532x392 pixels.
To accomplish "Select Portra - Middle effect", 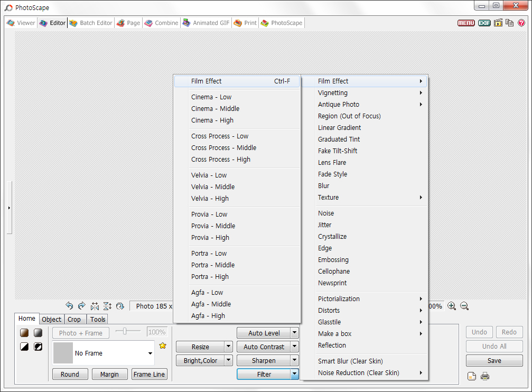I will click(237, 265).
